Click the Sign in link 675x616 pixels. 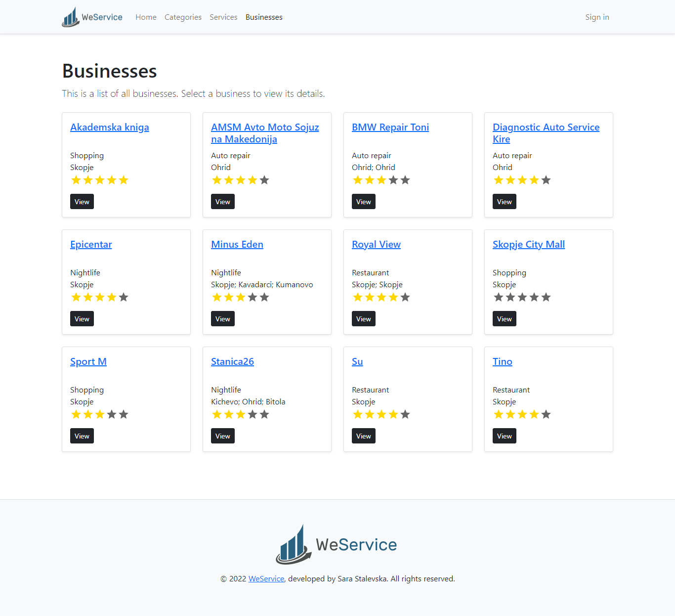click(597, 17)
